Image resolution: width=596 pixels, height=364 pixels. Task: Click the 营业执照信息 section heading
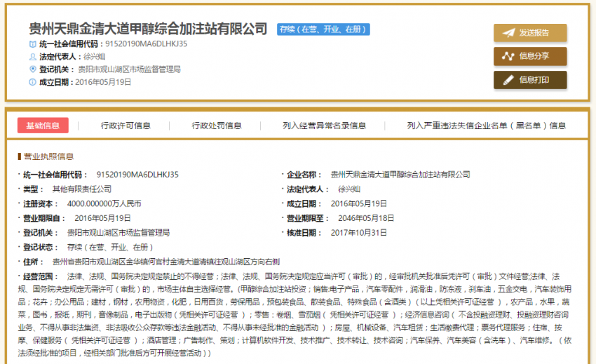[x=48, y=156]
